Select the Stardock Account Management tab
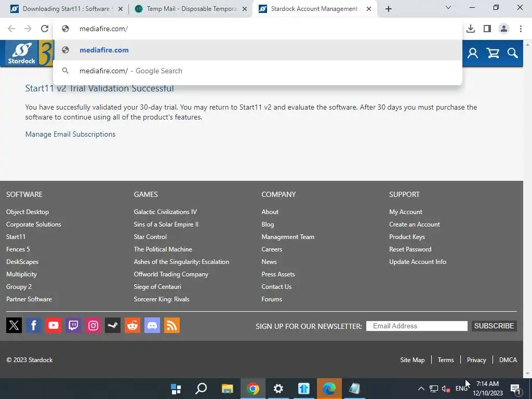This screenshot has height=399, width=532. (314, 9)
